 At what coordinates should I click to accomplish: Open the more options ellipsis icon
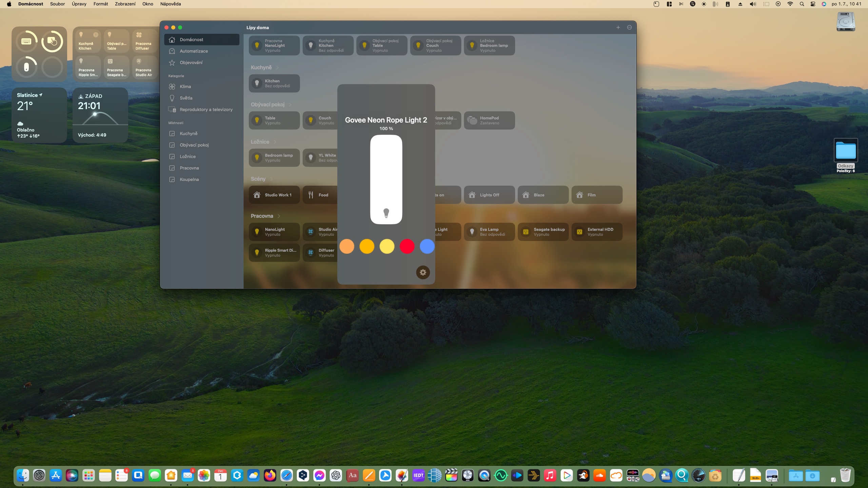(x=629, y=27)
